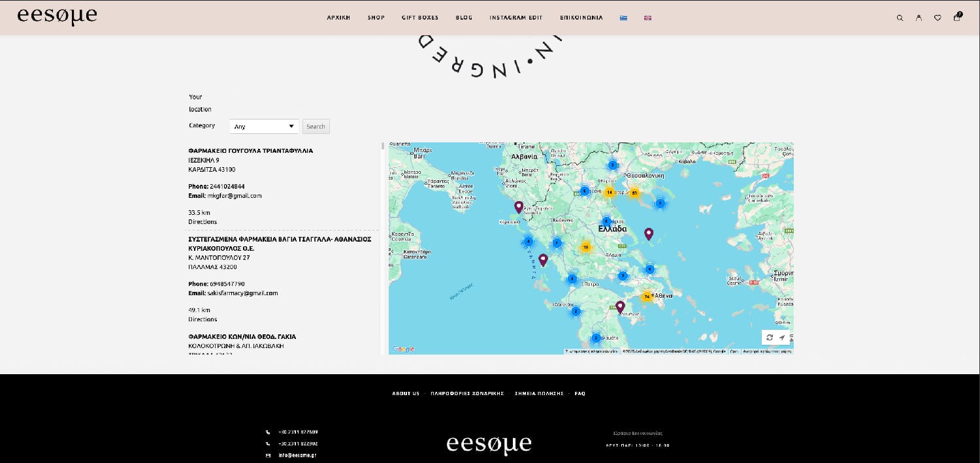Click the eesome logo in header
The width and height of the screenshot is (980, 463).
57,16
